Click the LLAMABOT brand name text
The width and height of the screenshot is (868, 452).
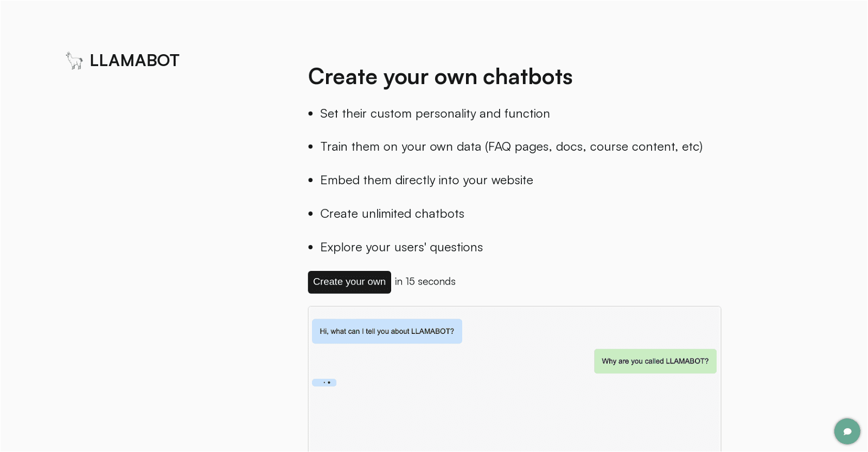point(134,61)
